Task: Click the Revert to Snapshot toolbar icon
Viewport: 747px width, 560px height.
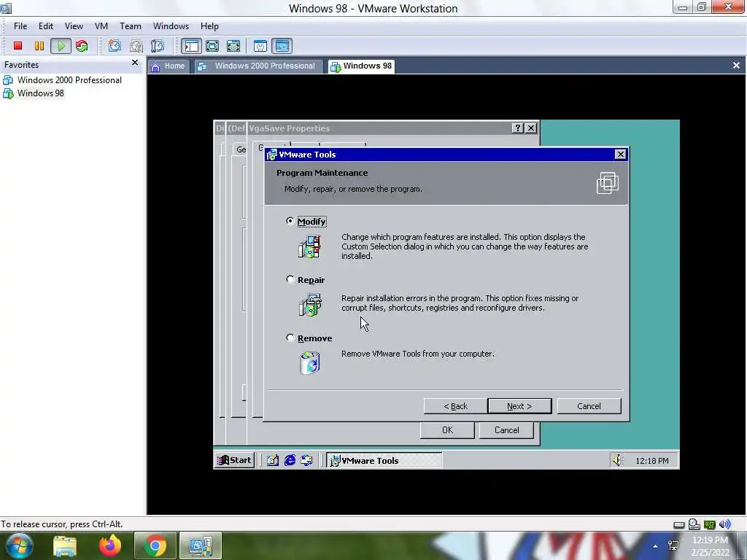Action: pos(136,46)
